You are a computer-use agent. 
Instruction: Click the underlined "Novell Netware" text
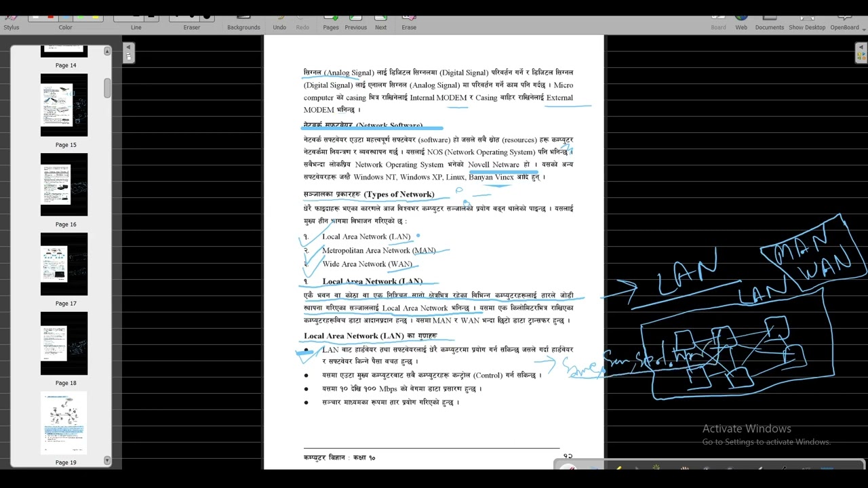(x=494, y=164)
